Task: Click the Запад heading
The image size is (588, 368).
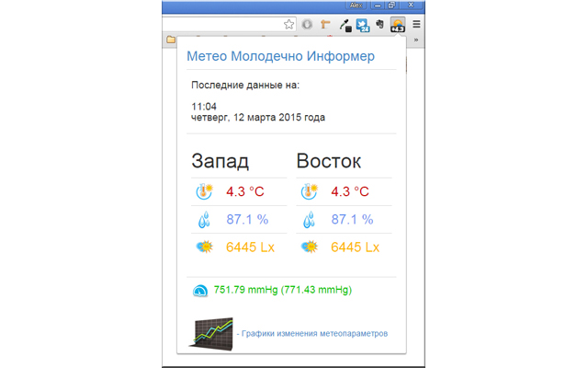Action: coord(220,161)
